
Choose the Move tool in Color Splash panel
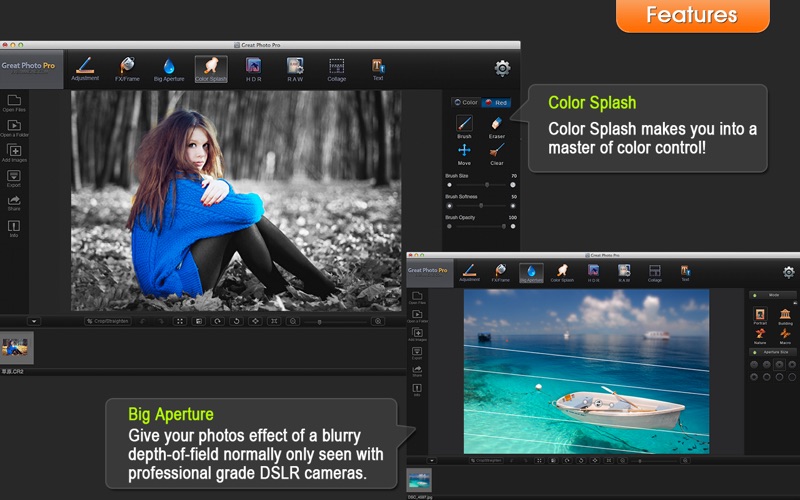tap(464, 153)
